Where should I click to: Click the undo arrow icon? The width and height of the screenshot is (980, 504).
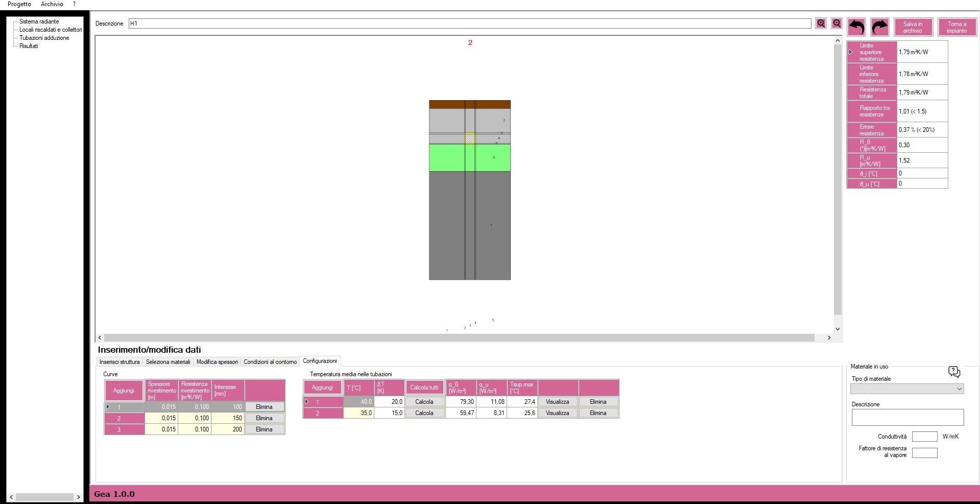pyautogui.click(x=856, y=27)
